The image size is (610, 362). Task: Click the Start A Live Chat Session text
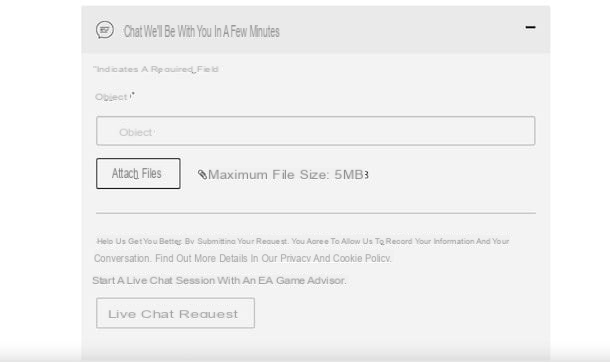point(219,280)
